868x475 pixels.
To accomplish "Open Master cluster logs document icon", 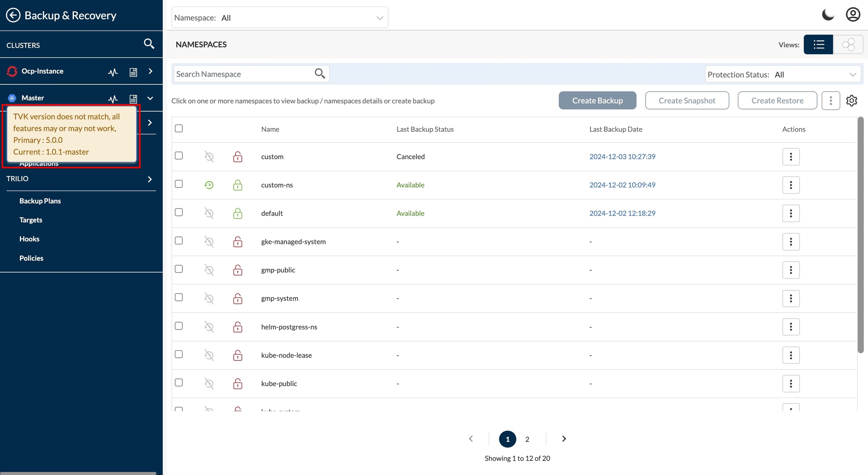I will [133, 99].
